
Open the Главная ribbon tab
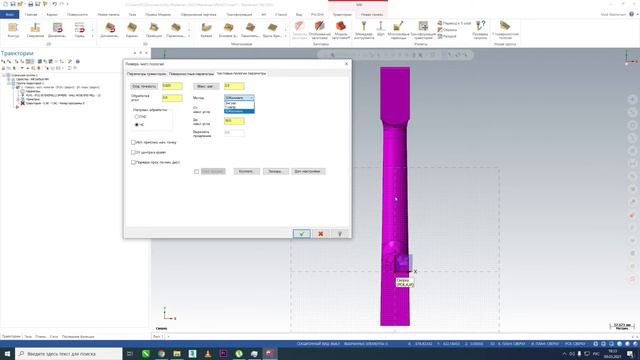(31, 14)
